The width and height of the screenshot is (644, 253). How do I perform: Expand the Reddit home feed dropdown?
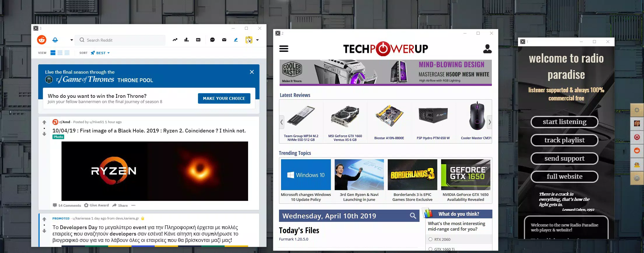click(x=71, y=40)
